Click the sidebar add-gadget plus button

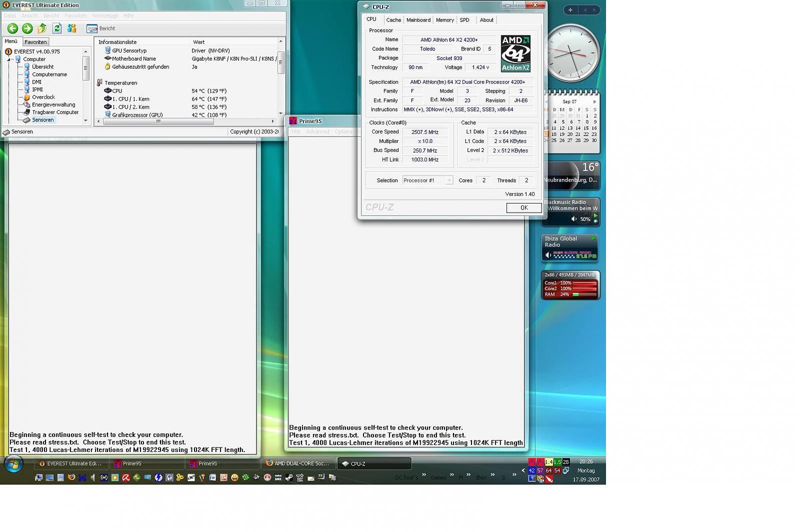tap(570, 10)
